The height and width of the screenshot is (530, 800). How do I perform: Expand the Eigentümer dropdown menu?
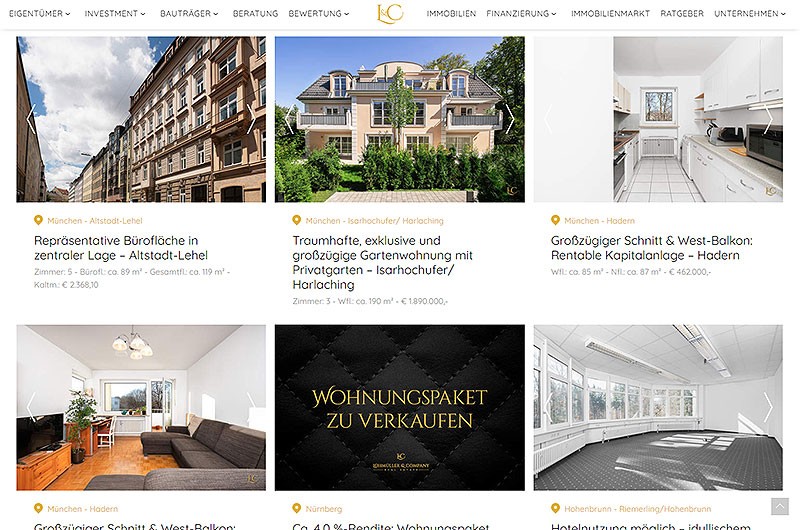tap(40, 14)
